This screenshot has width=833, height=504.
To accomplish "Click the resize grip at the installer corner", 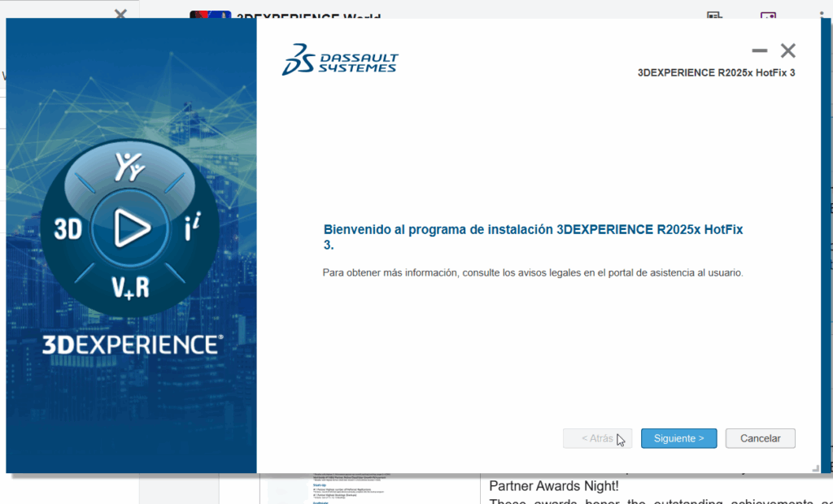I will click(x=815, y=468).
